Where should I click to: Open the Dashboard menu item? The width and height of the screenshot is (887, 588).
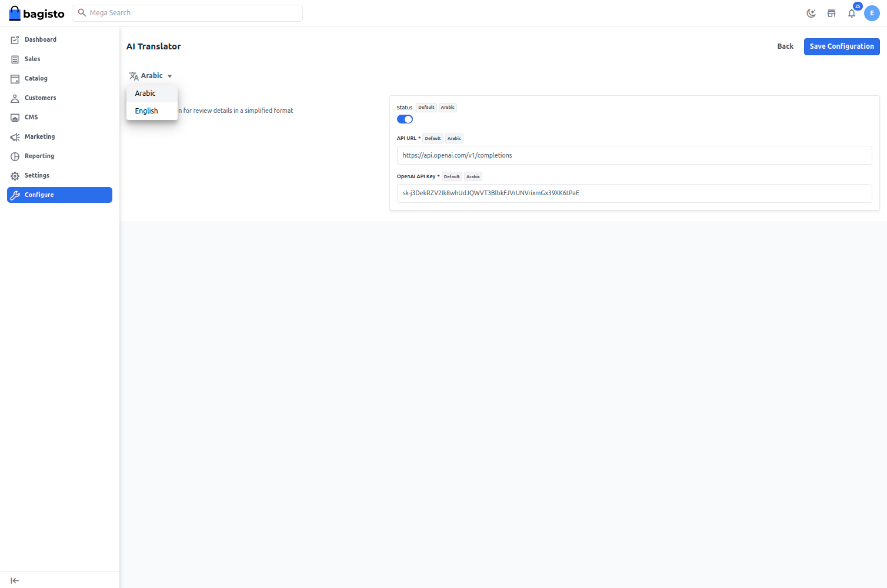(59, 40)
